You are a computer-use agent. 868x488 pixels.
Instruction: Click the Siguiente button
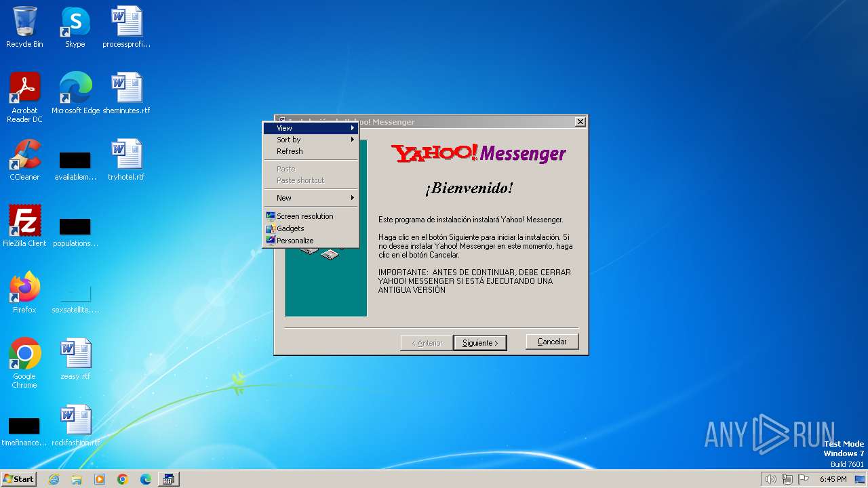(x=480, y=343)
